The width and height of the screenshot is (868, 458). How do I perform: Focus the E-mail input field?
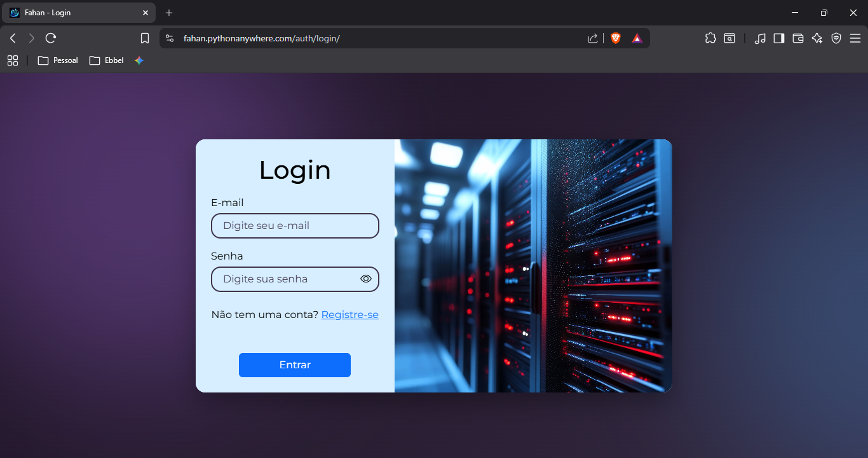coord(295,226)
